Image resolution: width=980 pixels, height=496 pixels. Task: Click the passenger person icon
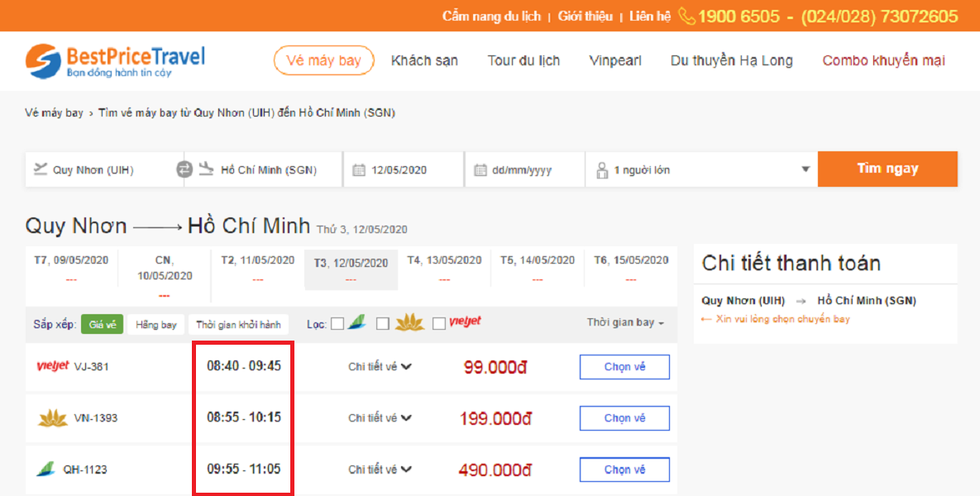(x=602, y=170)
